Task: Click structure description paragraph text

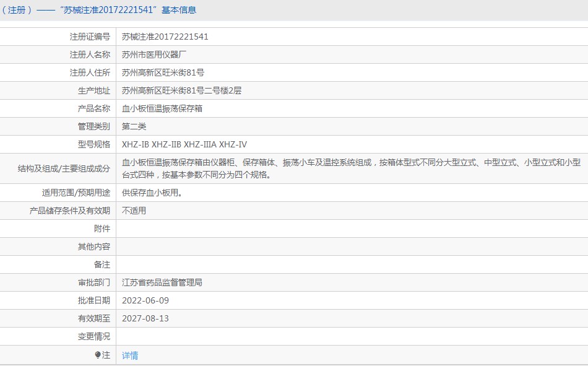Action: pyautogui.click(x=351, y=168)
